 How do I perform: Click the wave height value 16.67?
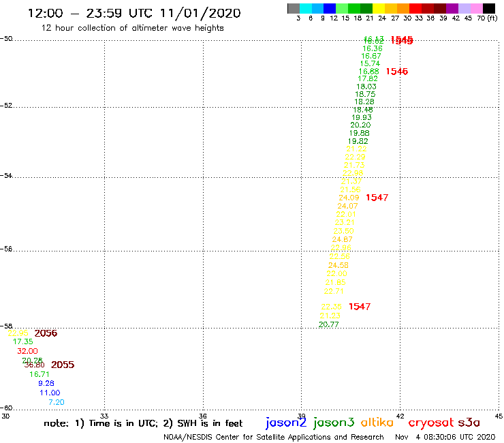tap(371, 56)
